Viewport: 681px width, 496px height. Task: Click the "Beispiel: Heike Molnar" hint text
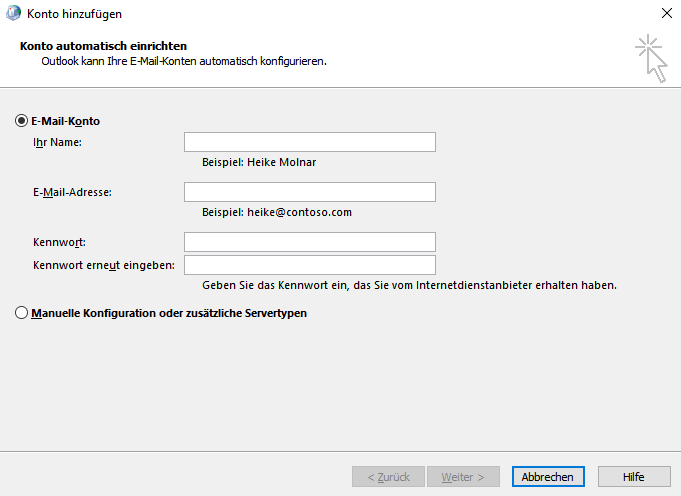coord(259,162)
